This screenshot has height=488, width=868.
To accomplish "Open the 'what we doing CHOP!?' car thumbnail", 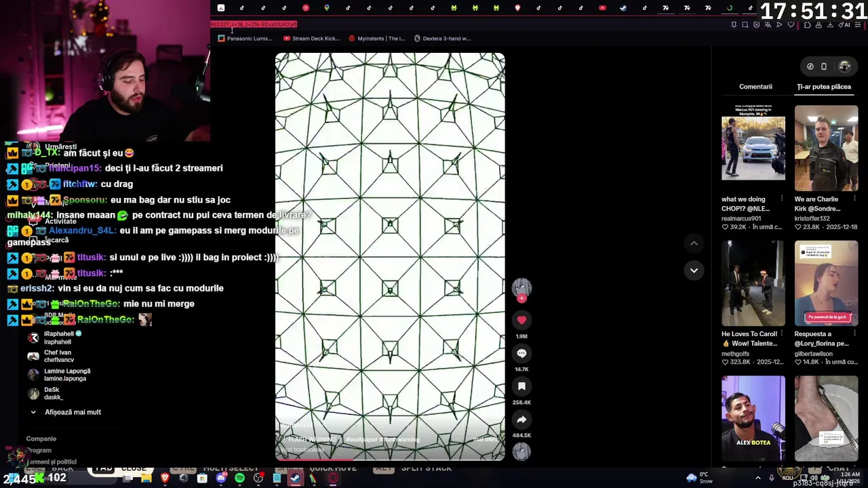I will (753, 148).
